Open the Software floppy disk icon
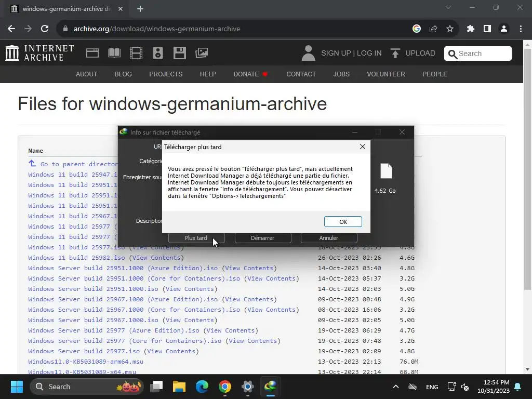The width and height of the screenshot is (532, 399). 179,53
